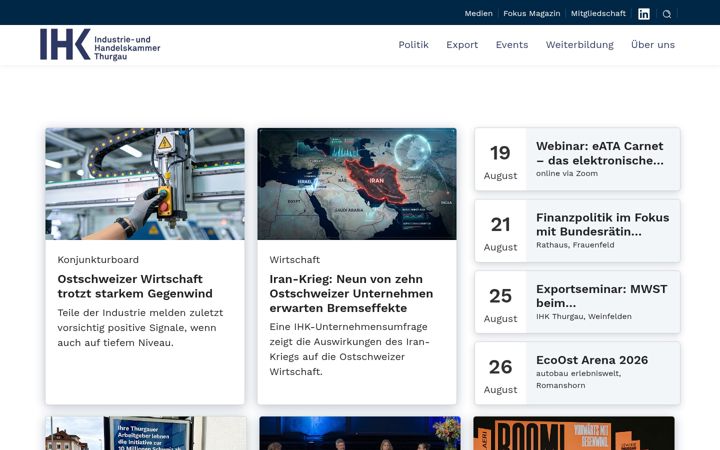Click the Konjunkturboard category label
This screenshot has width=720, height=450.
point(98,259)
